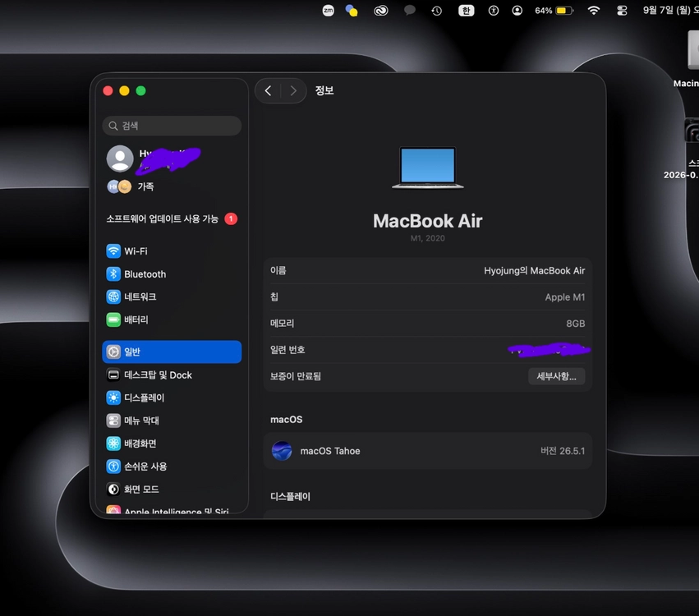Viewport: 699px width, 616px height.
Task: Select 메뉴 막대 settings
Action: tap(172, 421)
